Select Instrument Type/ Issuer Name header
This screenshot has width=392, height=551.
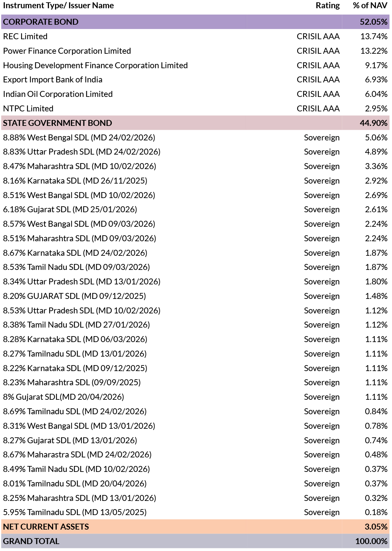[58, 6]
